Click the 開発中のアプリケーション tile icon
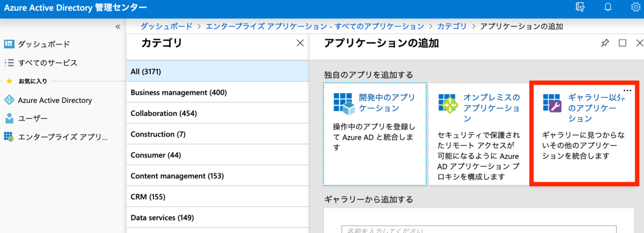The height and width of the screenshot is (233, 644). pos(343,103)
